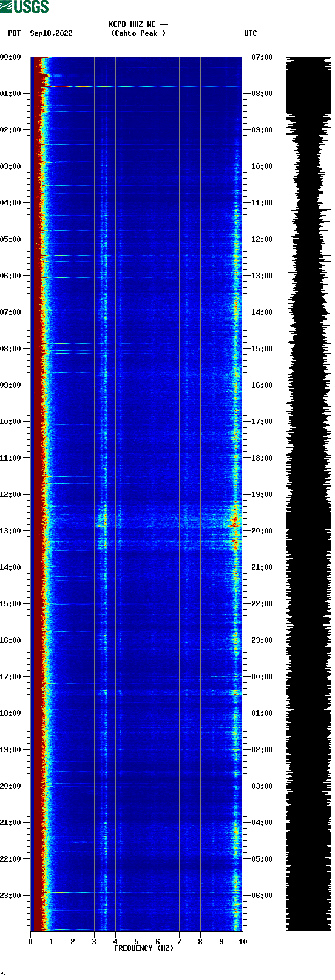Click the 00:00 UTC time label on right axis
The image size is (335, 980).
click(262, 677)
